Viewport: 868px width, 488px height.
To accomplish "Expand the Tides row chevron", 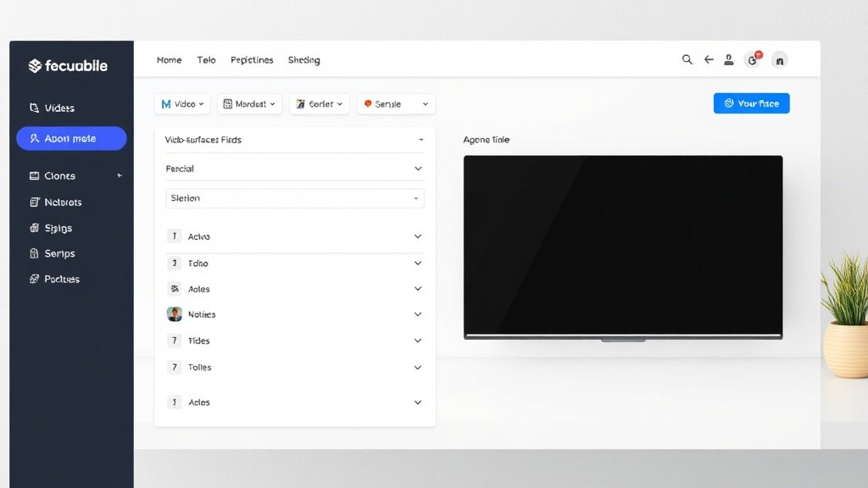I will 418,341.
